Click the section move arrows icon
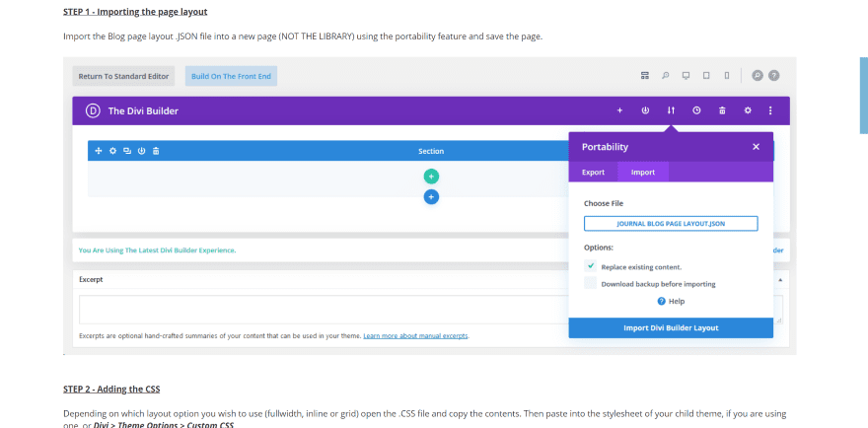Viewport: 868px width, 428px height. [99, 151]
